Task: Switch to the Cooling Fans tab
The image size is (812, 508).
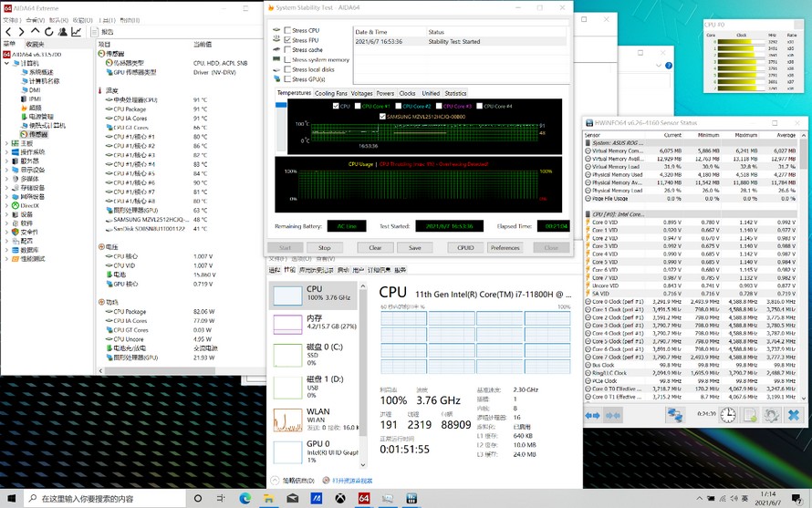Action: pyautogui.click(x=330, y=93)
